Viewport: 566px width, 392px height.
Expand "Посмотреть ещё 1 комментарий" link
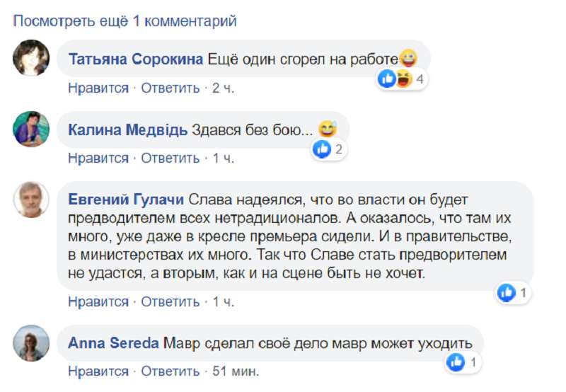point(125,22)
